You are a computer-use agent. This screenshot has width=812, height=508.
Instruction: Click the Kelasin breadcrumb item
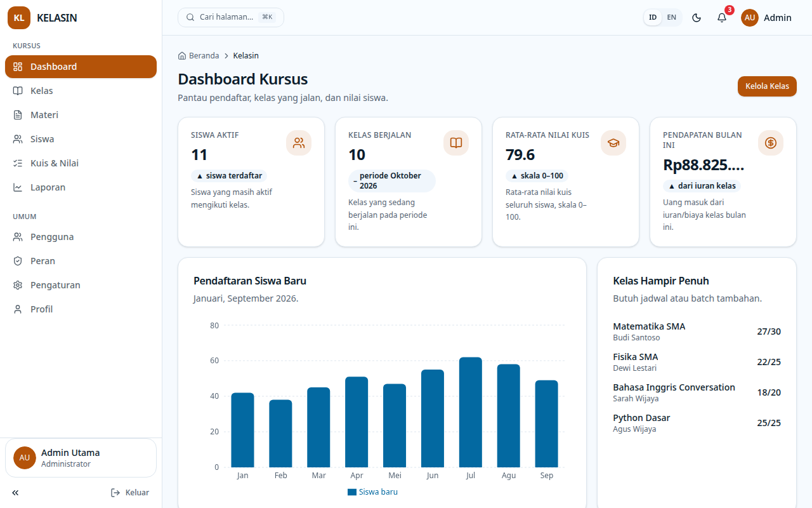[246, 56]
